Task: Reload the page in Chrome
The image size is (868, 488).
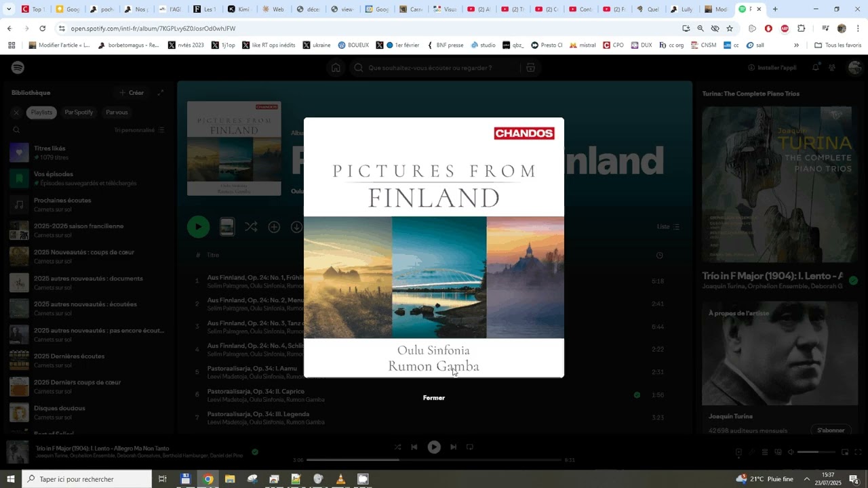Action: (43, 28)
